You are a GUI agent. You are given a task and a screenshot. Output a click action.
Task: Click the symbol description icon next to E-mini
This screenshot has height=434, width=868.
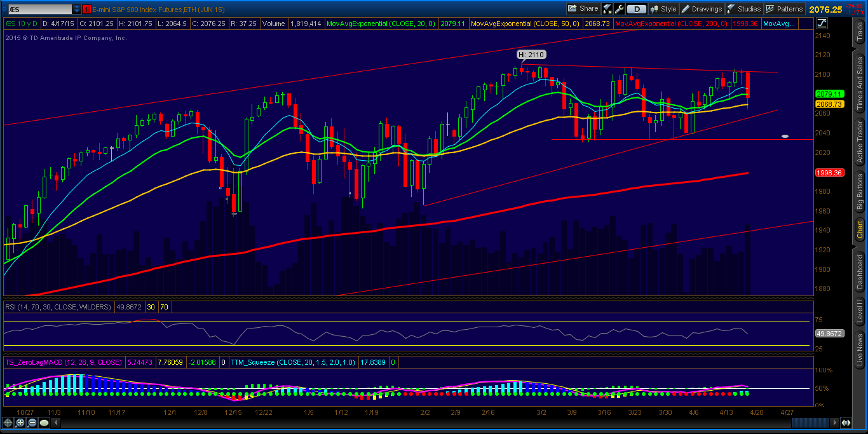click(88, 9)
